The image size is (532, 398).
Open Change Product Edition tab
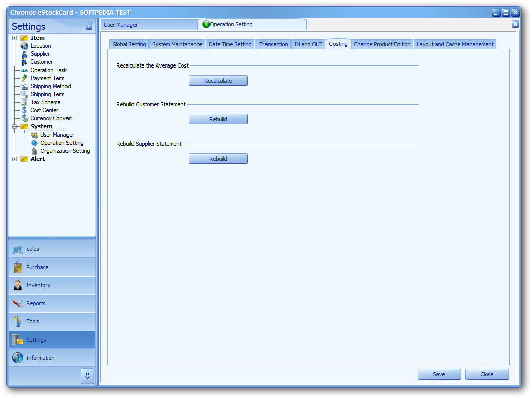click(382, 44)
